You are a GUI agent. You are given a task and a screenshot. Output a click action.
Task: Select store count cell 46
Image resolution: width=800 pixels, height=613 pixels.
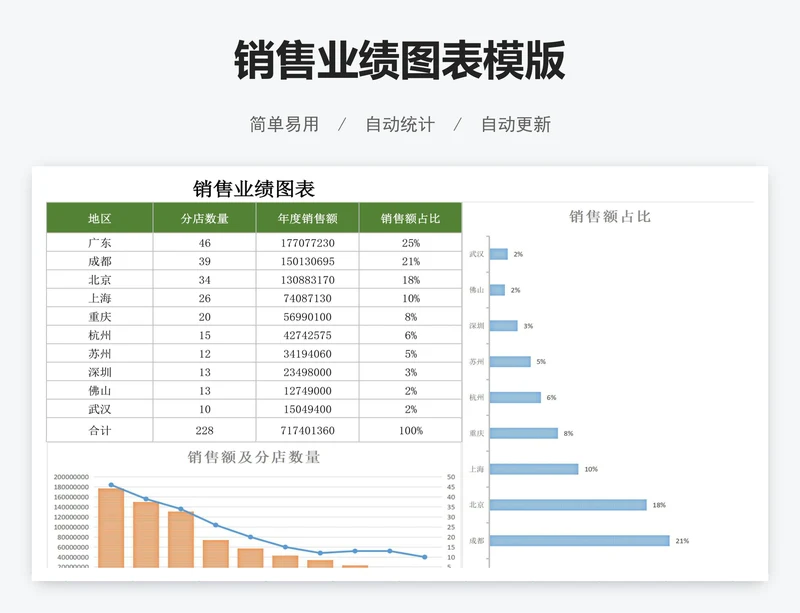(x=204, y=243)
